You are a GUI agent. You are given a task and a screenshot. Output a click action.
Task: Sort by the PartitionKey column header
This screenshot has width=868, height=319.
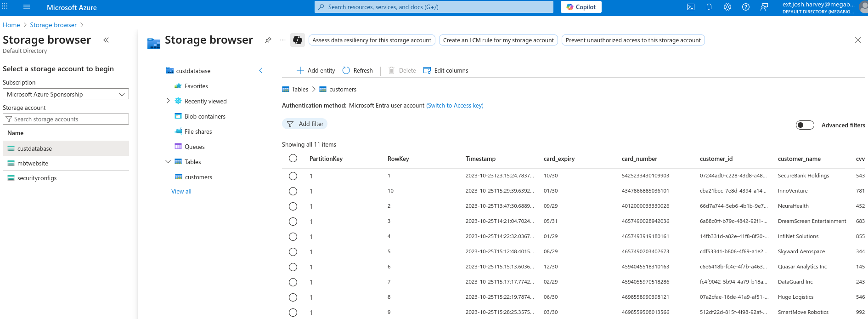tap(326, 159)
